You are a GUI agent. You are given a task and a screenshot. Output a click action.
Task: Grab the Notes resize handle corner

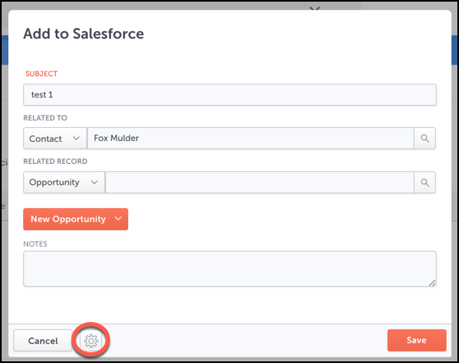click(432, 283)
